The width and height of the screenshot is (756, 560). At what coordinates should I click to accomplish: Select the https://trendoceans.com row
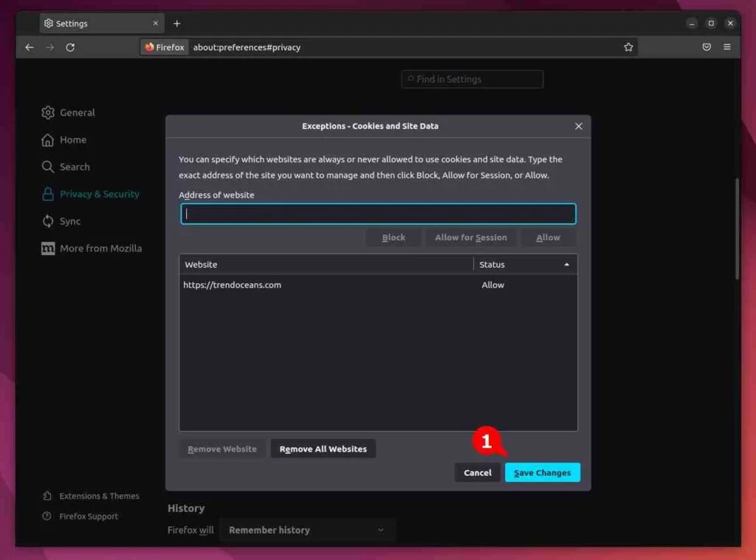tap(378, 285)
